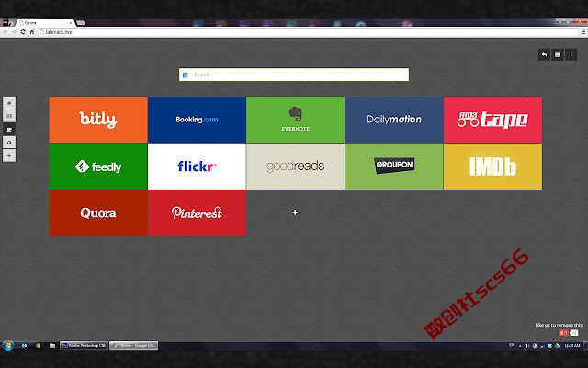
Task: Open the IMDb tile
Action: (x=492, y=167)
